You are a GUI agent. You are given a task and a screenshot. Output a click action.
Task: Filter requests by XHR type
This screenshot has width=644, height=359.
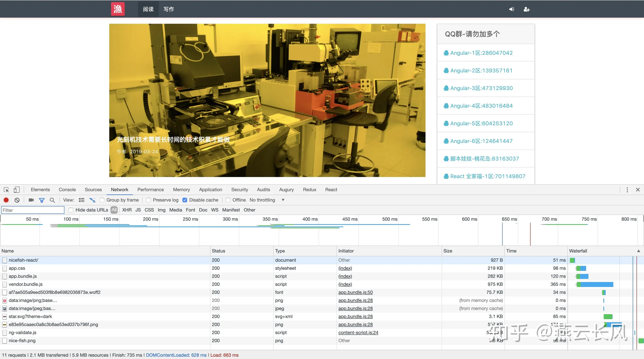(127, 210)
